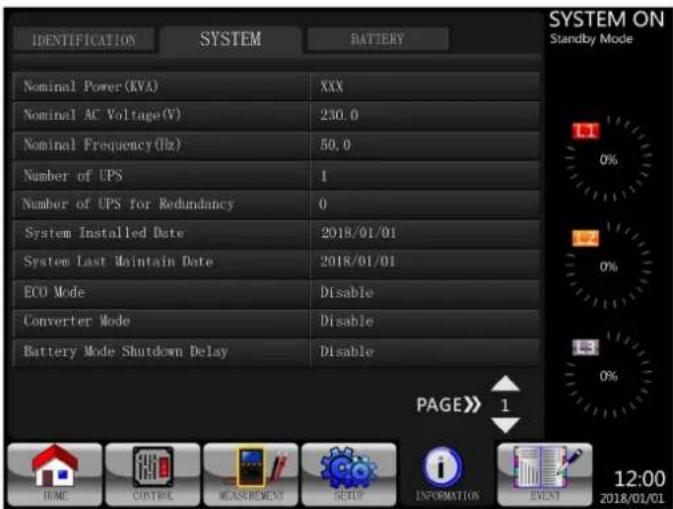
Task: Go to previous page with up arrow
Action: [505, 383]
